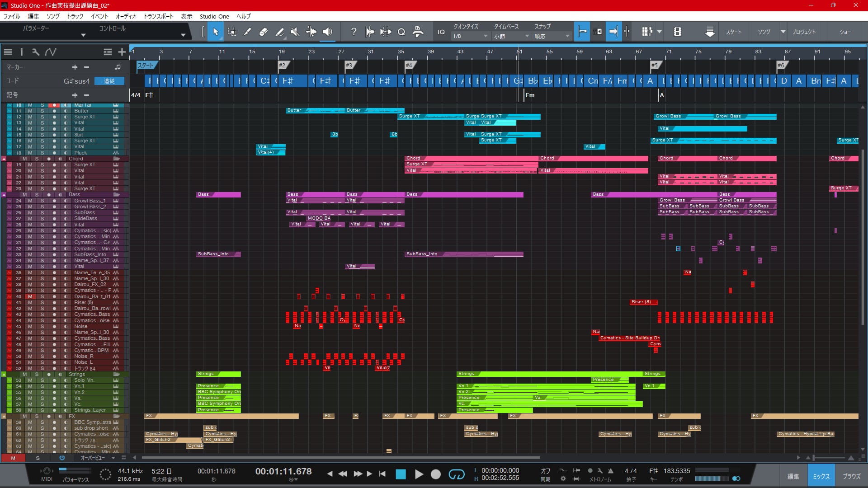This screenshot has height=488, width=868.
Task: Select the Arrow tool
Action: coord(216,32)
